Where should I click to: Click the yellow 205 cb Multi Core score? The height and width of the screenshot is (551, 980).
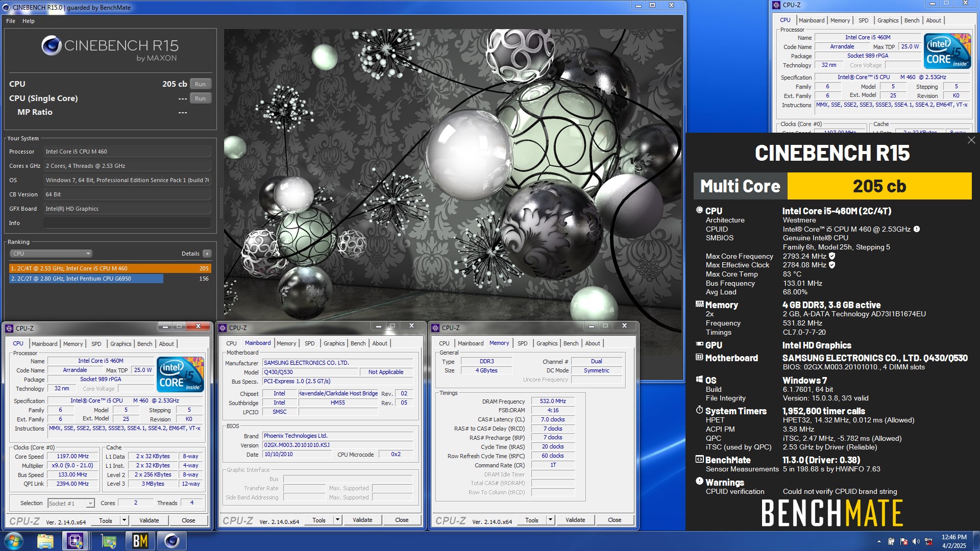879,186
